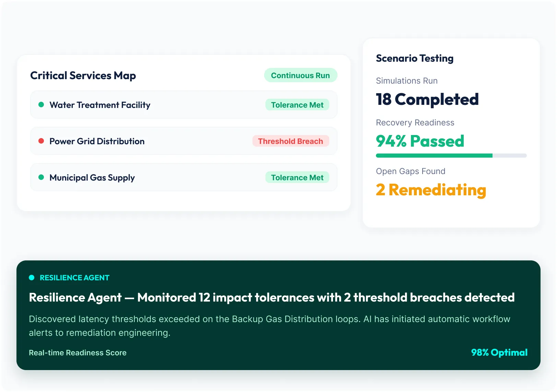Click the Recovery Readiness label
The image size is (557, 392).
click(415, 123)
